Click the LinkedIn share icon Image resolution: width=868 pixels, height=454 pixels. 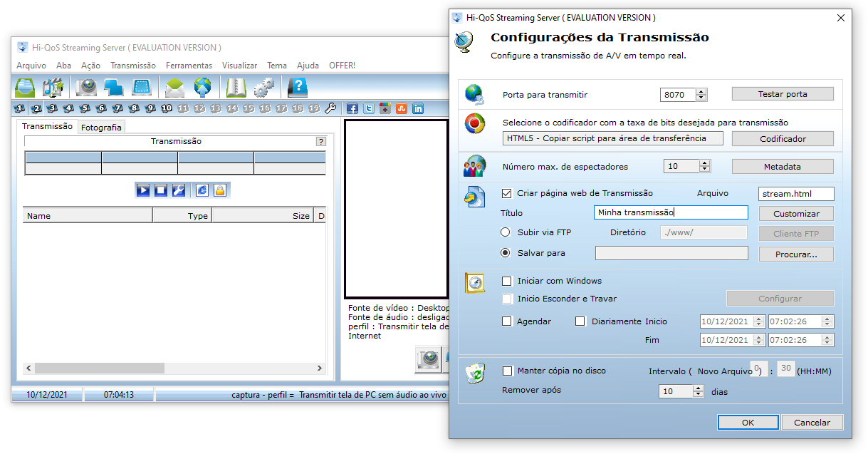418,108
